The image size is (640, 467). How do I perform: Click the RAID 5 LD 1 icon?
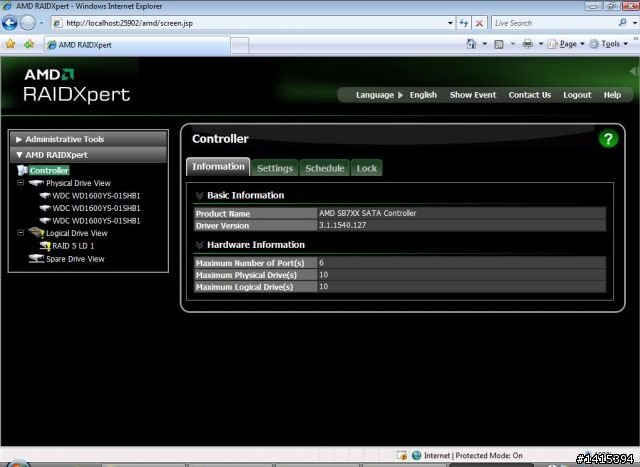coord(45,246)
